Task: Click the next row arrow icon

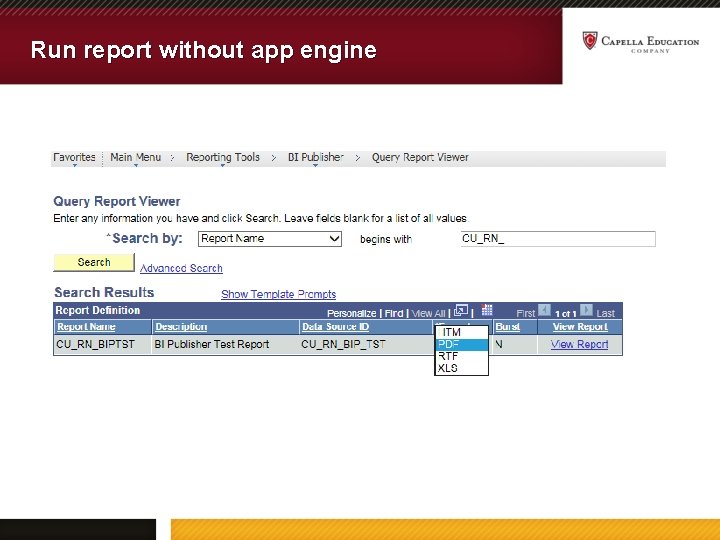Action: pyautogui.click(x=586, y=310)
